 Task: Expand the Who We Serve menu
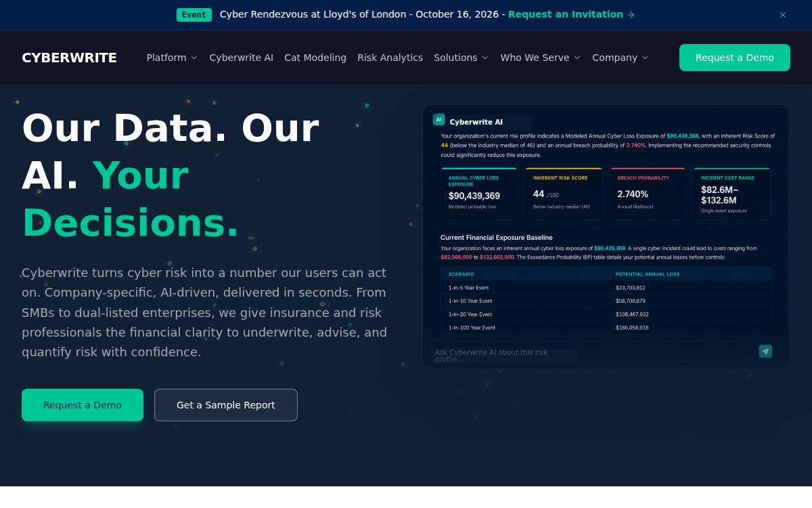(x=541, y=58)
